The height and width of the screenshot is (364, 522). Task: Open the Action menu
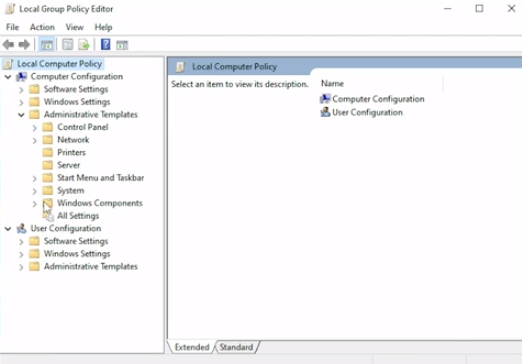point(42,27)
